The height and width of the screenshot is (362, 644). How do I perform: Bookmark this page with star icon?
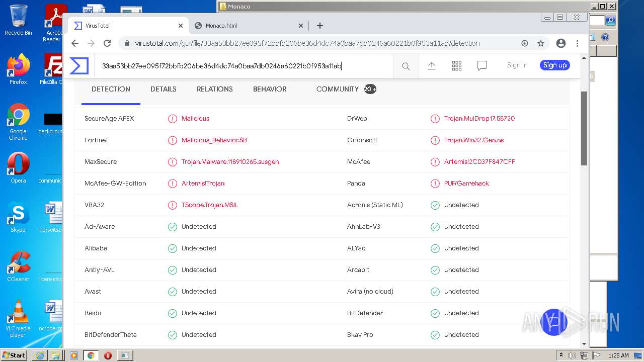[541, 43]
